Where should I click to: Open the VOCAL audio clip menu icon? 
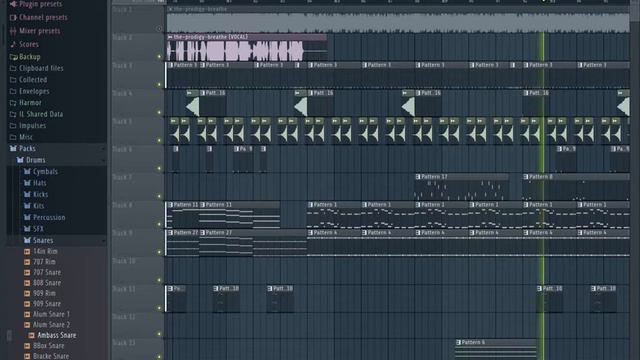170,37
